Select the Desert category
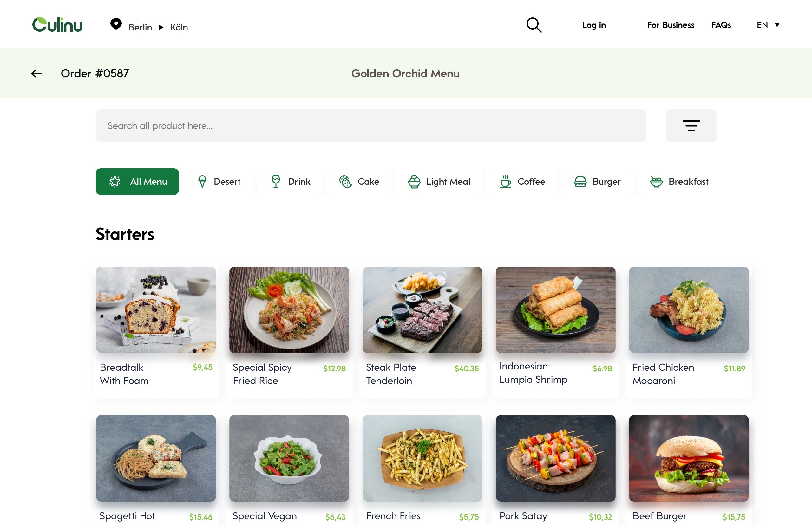The image size is (812, 525). click(219, 182)
